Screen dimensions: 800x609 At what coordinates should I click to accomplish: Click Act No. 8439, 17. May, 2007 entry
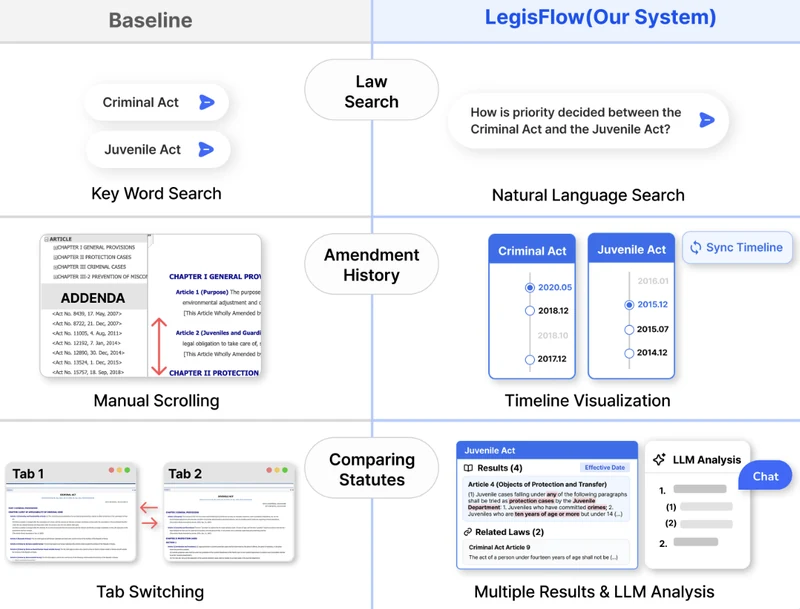pos(87,314)
